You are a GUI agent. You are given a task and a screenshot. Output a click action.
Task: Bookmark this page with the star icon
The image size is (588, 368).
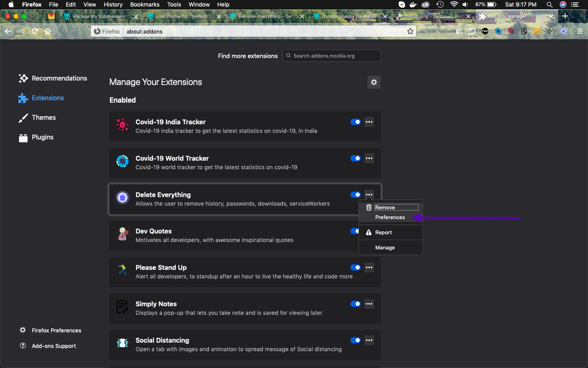(x=410, y=31)
